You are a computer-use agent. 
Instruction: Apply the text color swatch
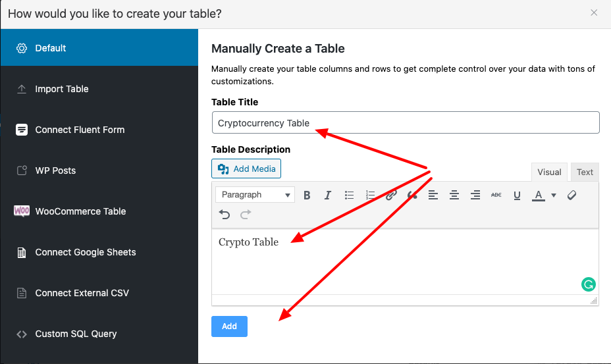(539, 195)
